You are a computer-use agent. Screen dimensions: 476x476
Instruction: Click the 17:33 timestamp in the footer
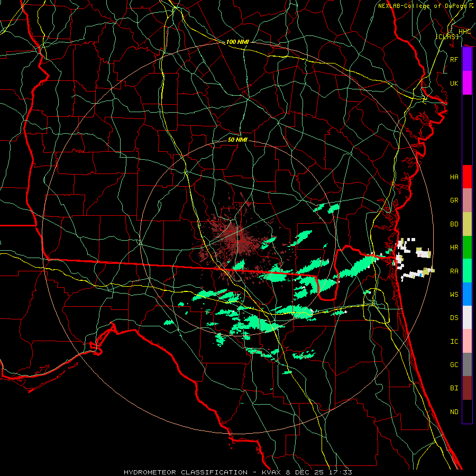[342, 472]
